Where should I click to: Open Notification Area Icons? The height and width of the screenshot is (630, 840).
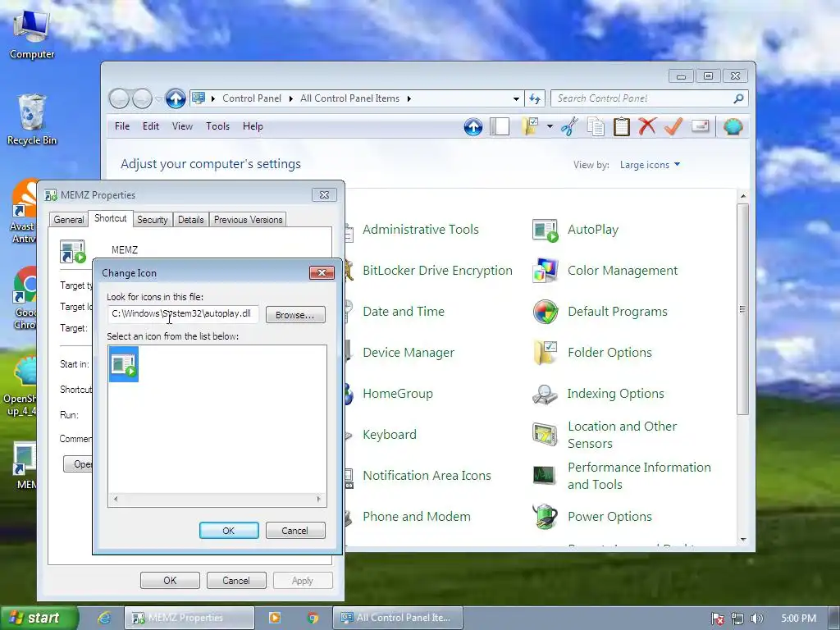click(x=427, y=476)
